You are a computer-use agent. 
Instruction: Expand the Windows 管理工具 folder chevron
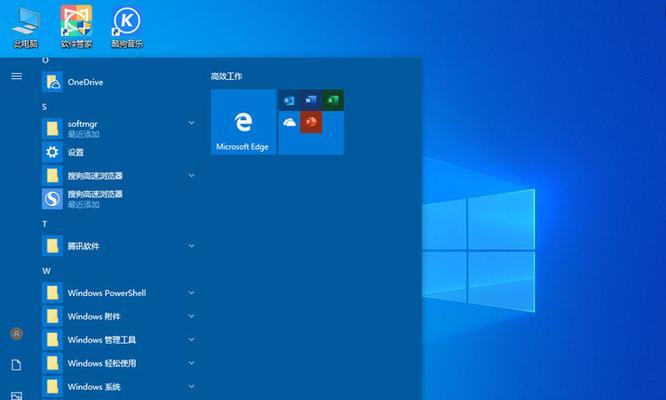pos(192,339)
